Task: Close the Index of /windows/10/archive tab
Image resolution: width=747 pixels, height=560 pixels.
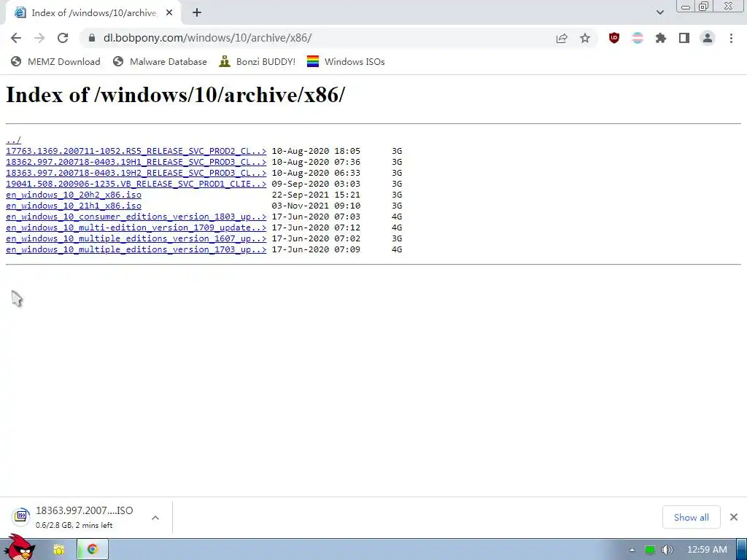Action: (x=169, y=13)
